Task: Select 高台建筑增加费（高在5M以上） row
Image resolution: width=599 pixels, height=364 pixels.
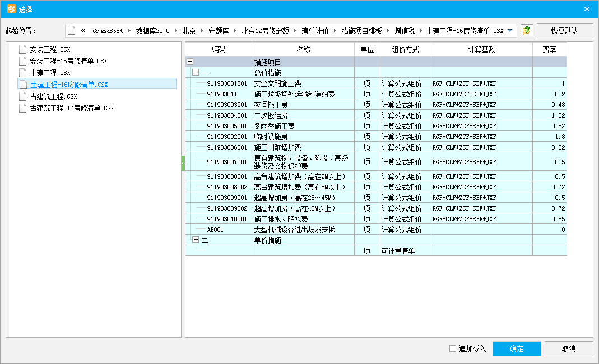Action: [x=376, y=187]
